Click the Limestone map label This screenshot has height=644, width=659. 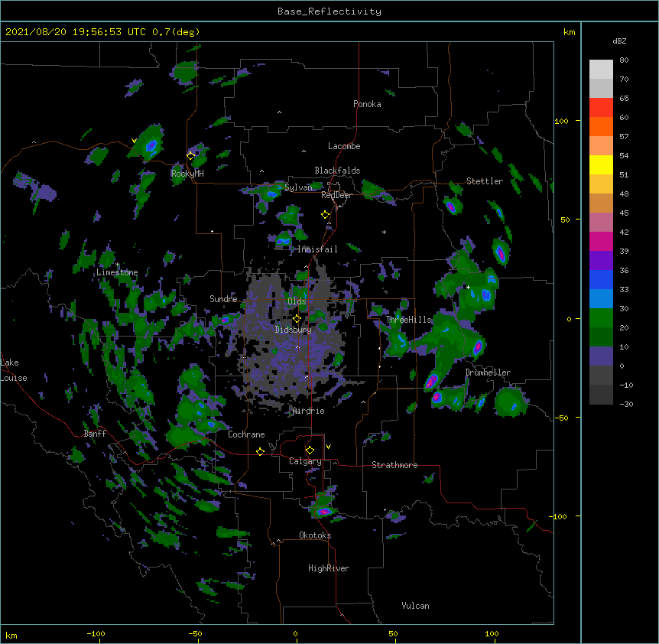[x=117, y=272]
